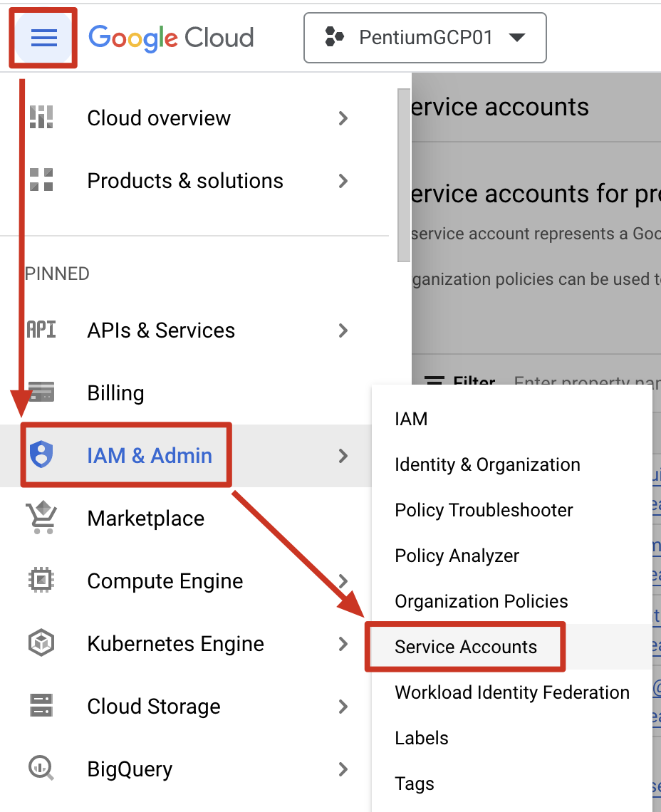Click the project selector hexagon icon
Screen dimensions: 661x812
point(334,37)
